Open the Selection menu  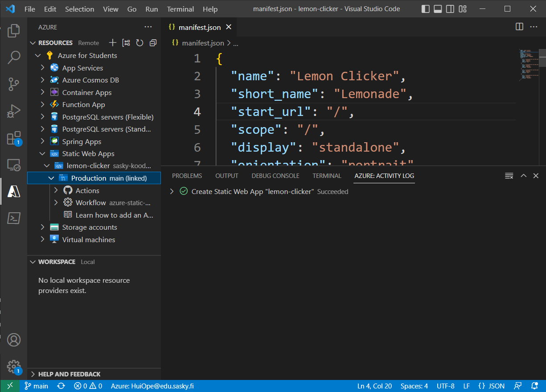[79, 9]
